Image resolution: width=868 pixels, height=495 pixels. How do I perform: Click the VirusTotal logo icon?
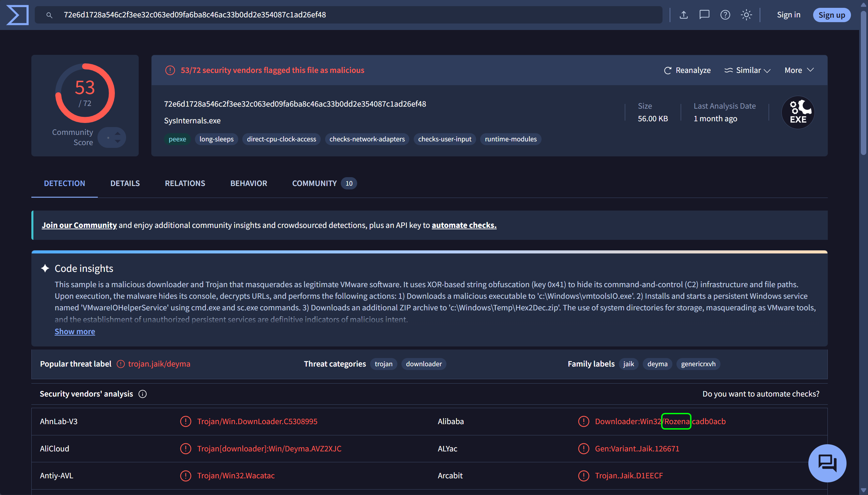(x=17, y=15)
